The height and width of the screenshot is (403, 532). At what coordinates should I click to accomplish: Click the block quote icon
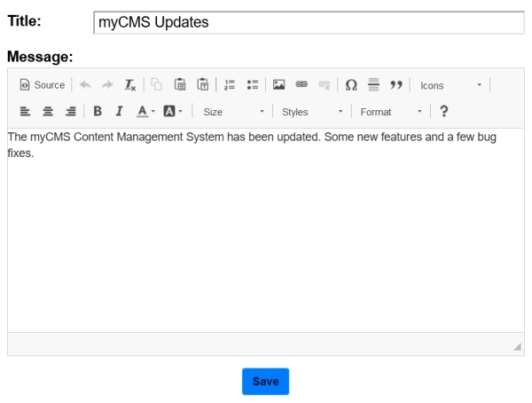[x=396, y=85]
